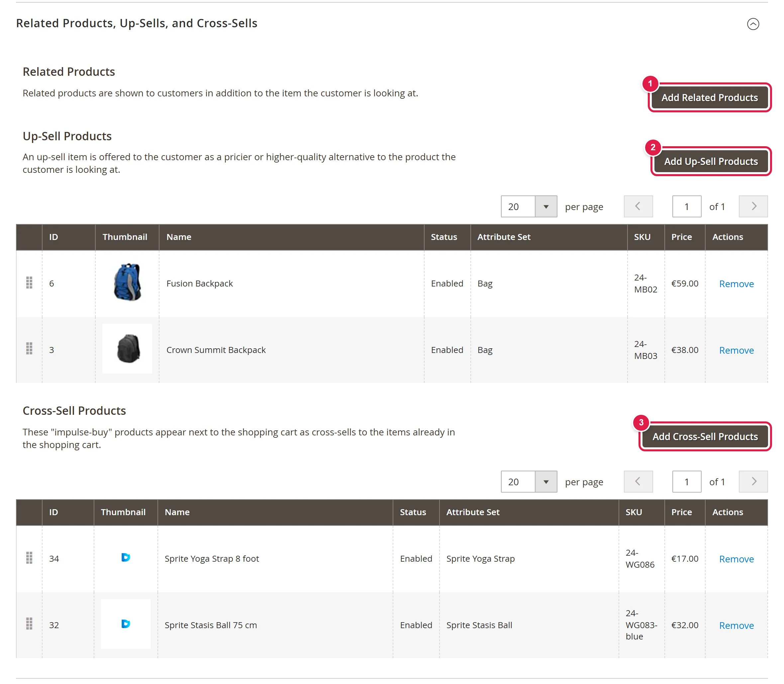Remove Sprite Yoga Strap 8 foot from cross-sells
This screenshot has height=684, width=784.
click(x=736, y=559)
